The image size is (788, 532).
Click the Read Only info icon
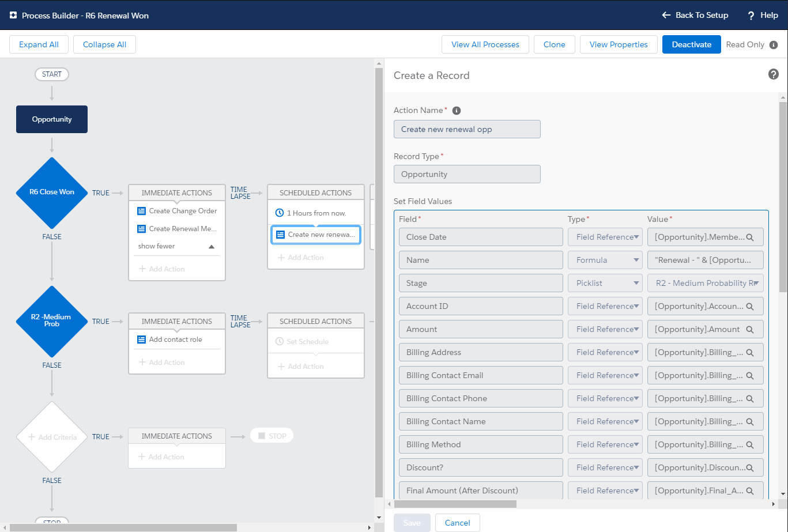[774, 44]
